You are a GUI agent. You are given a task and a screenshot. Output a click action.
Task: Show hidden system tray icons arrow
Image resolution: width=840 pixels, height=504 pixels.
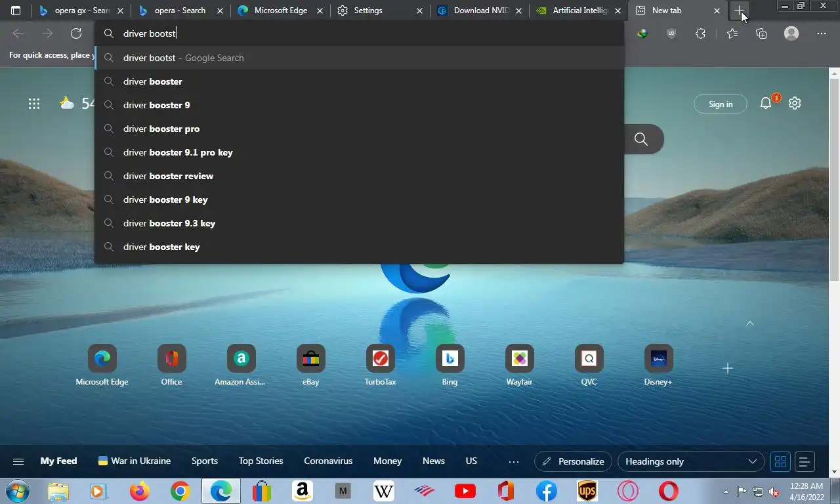point(726,491)
